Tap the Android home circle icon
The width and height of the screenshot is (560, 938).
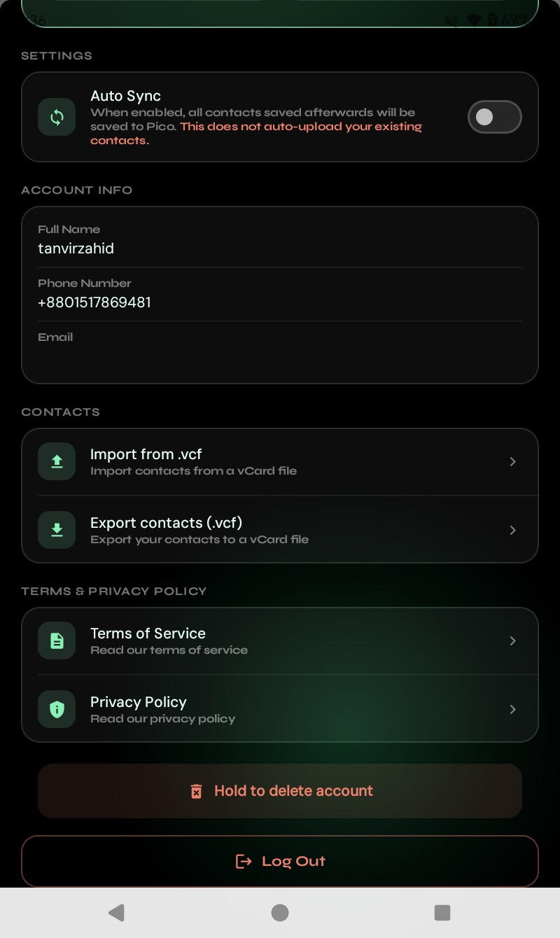(280, 912)
